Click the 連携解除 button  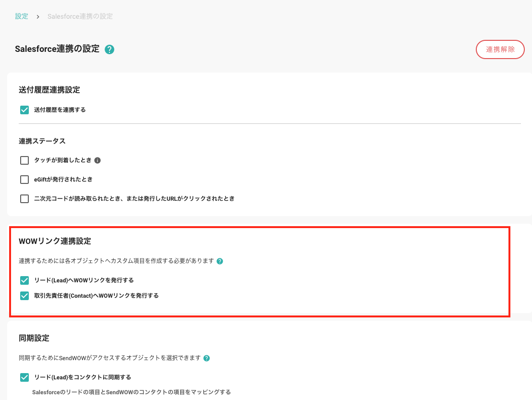click(x=500, y=49)
